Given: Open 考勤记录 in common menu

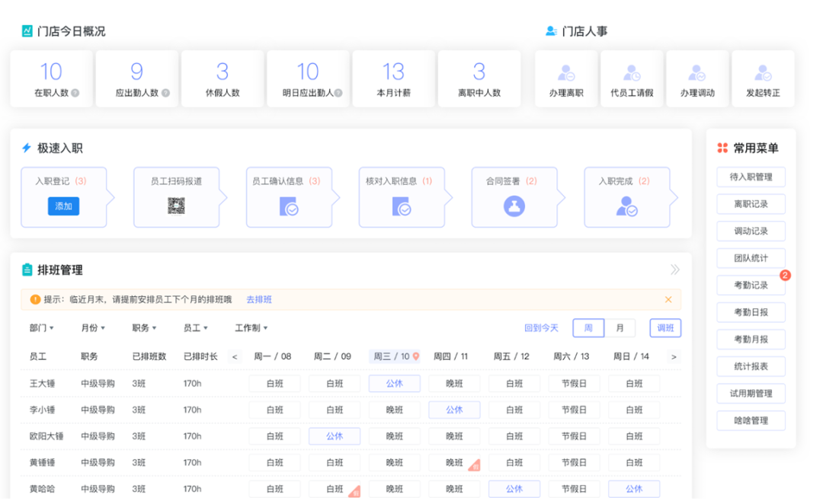Looking at the screenshot, I should click(751, 285).
